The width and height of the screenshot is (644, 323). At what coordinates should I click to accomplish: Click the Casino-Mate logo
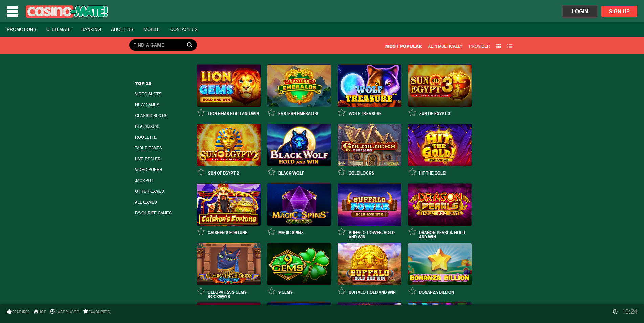coord(67,11)
